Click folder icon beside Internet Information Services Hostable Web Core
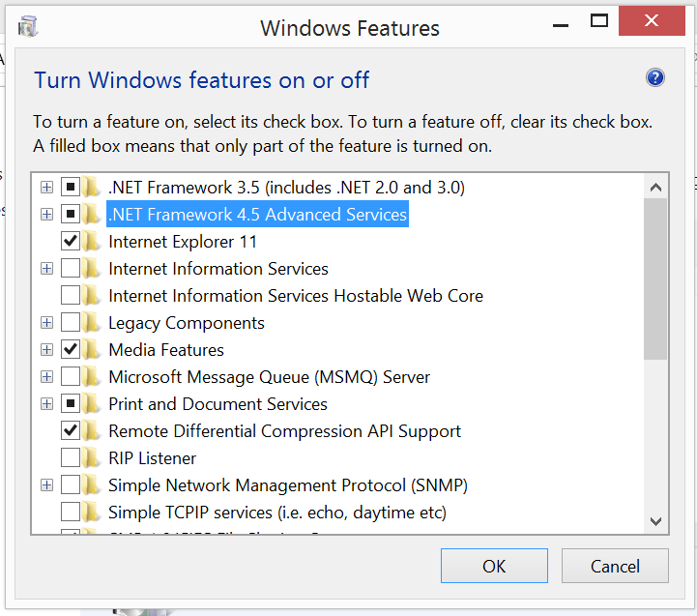697x616 pixels. click(x=92, y=296)
